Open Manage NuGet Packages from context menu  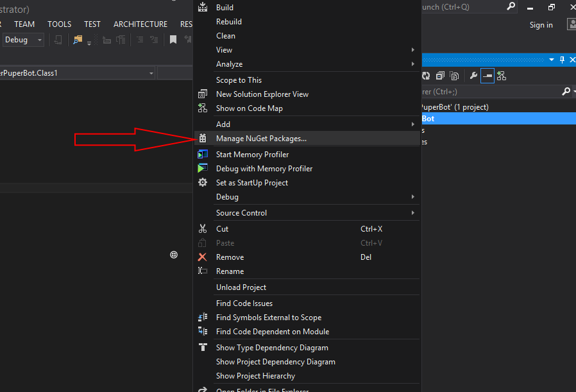pos(261,139)
